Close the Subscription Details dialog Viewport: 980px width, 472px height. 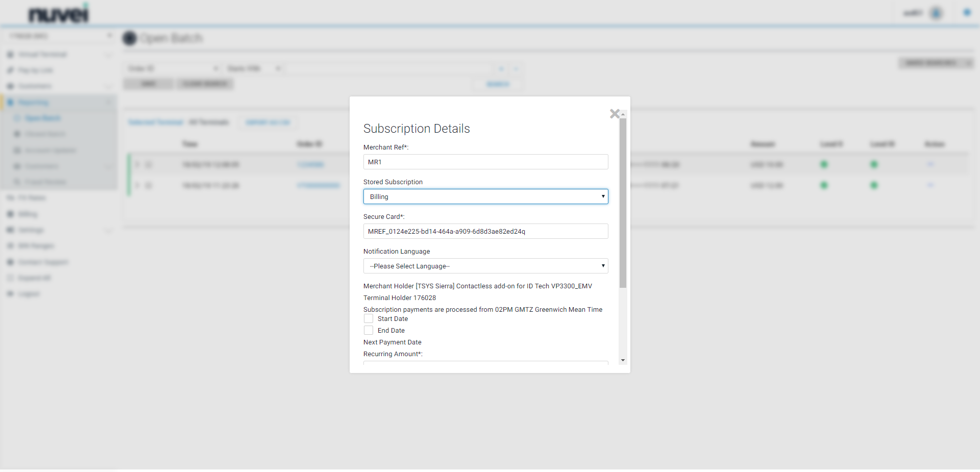pos(615,114)
